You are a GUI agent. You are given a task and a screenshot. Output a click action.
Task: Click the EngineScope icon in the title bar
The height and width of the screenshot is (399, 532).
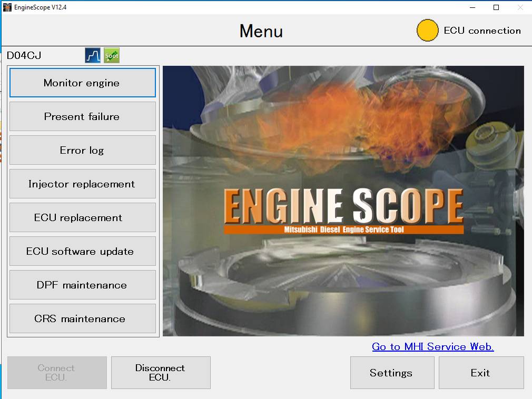coord(6,7)
